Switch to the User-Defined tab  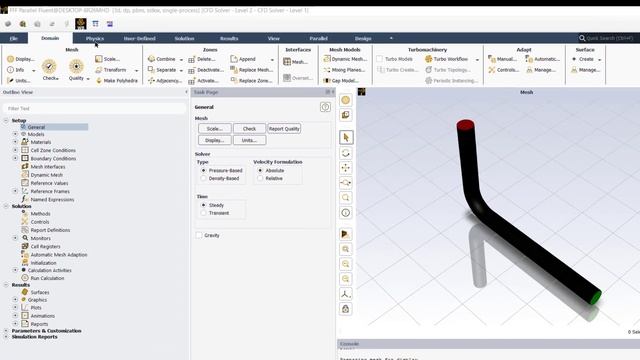140,38
